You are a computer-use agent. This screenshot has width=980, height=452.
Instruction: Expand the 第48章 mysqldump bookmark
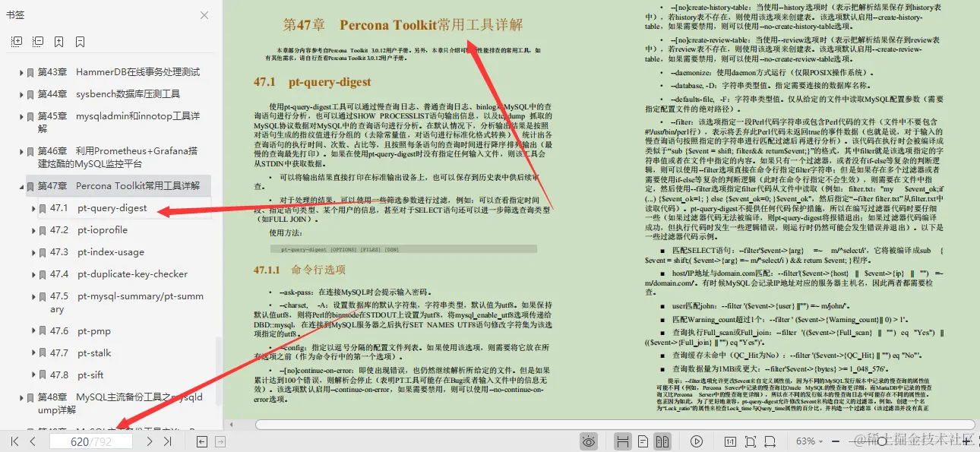pos(21,397)
